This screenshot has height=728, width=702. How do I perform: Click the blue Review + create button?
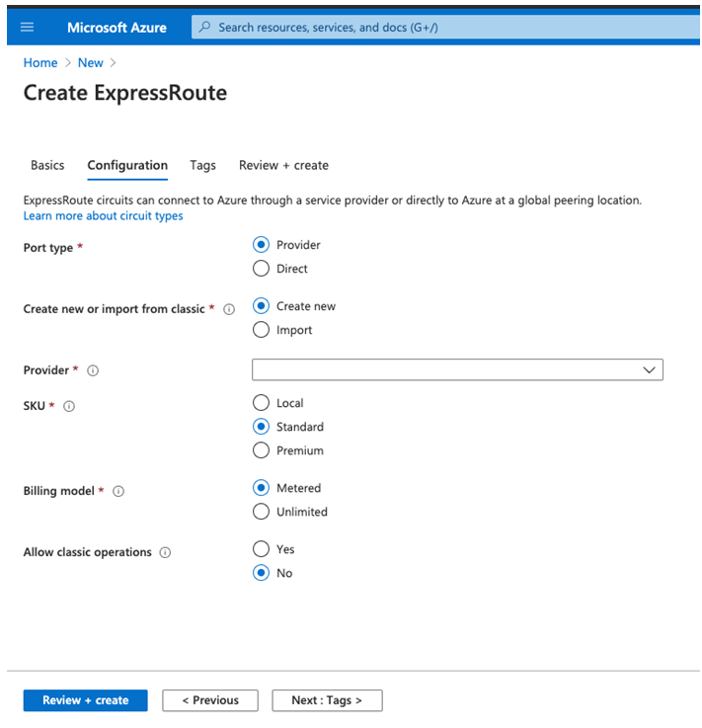coord(85,700)
